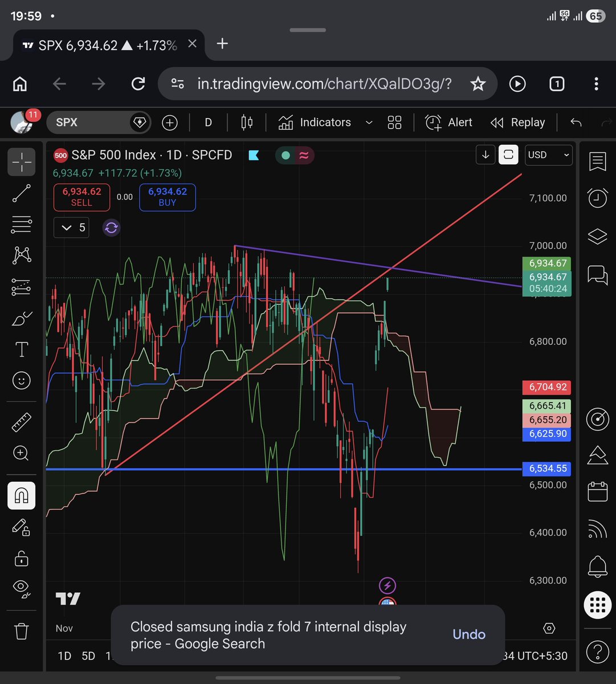This screenshot has height=684, width=616.
Task: Select the trend line drawing tool
Action: point(21,193)
